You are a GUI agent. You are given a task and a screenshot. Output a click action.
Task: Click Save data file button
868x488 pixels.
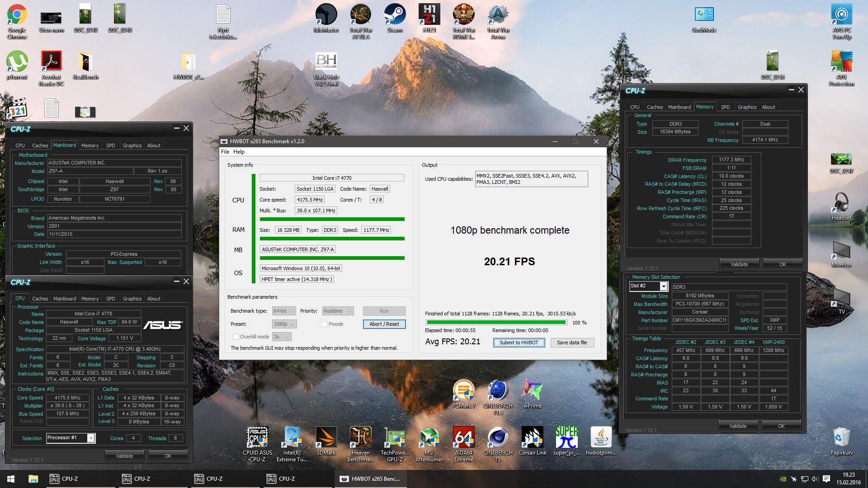point(571,343)
